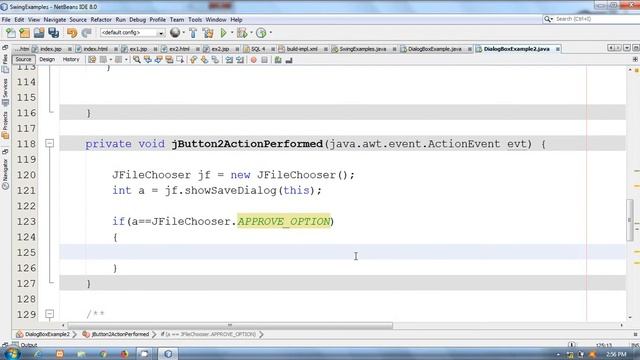Screen dimensions: 640x360
Task: Open the Debug menu
Action: point(138,20)
